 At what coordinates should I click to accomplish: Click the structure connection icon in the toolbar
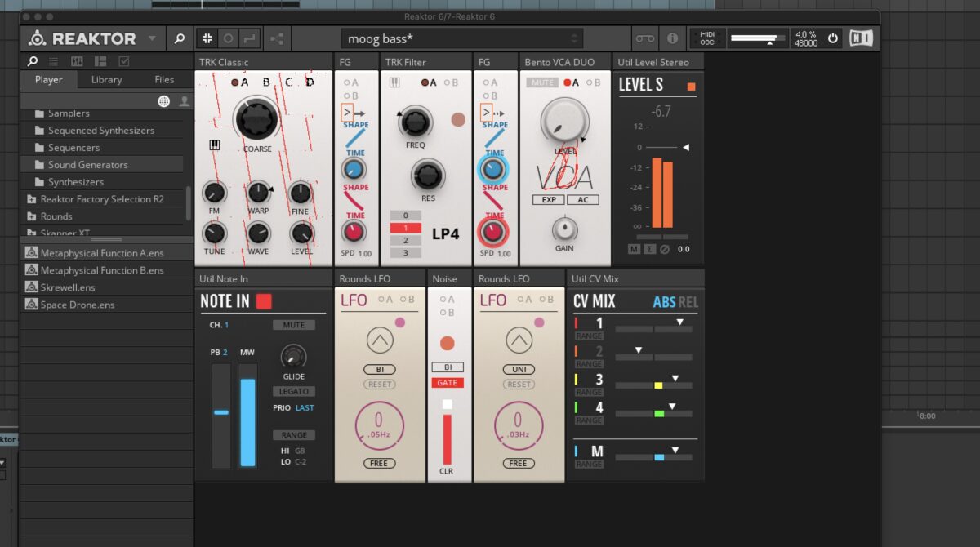248,38
